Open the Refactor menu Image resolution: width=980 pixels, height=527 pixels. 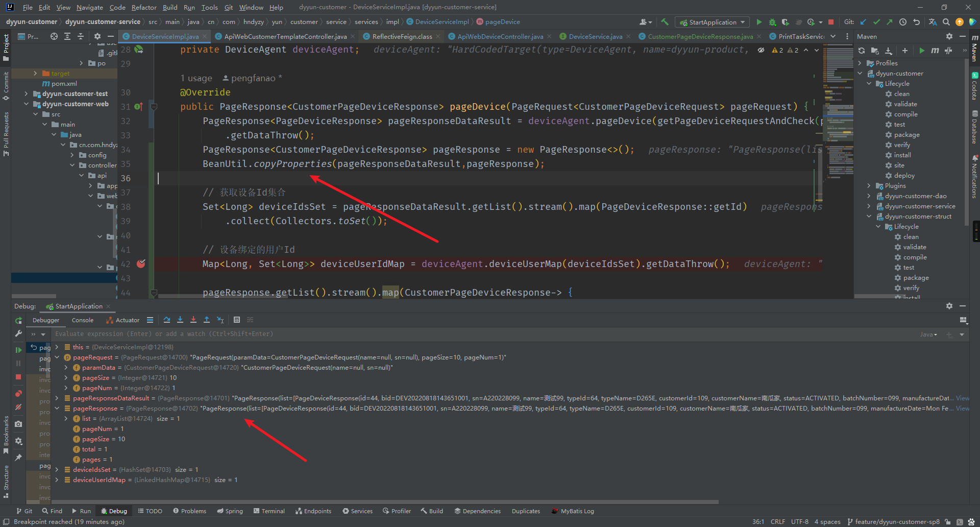[x=143, y=7]
